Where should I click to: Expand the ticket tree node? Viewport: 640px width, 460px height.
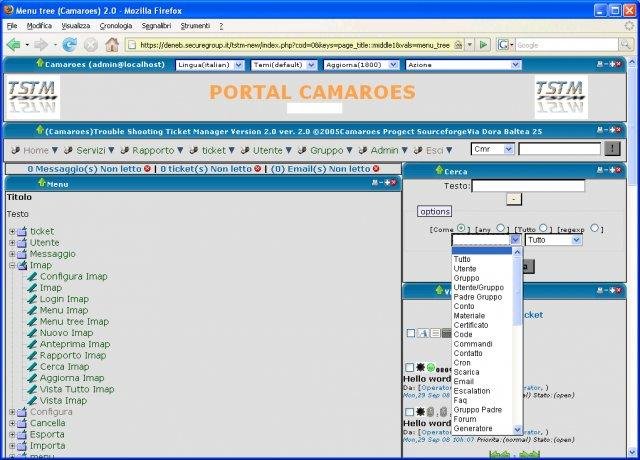12,231
